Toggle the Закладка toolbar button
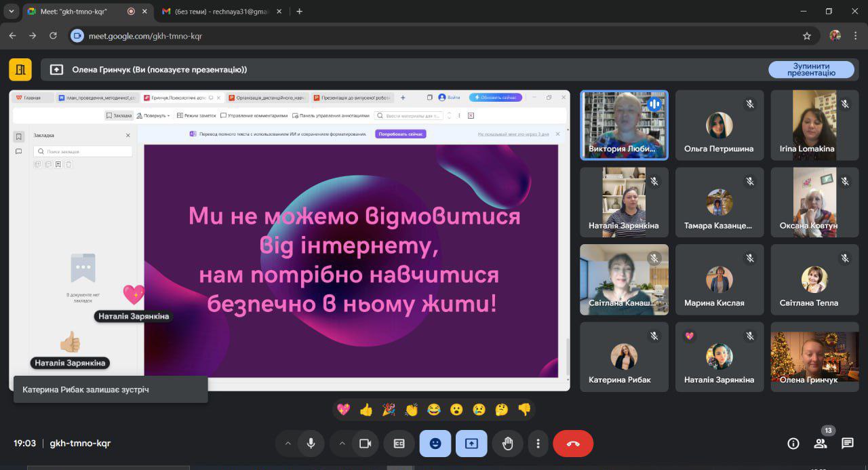The image size is (868, 470). point(119,115)
